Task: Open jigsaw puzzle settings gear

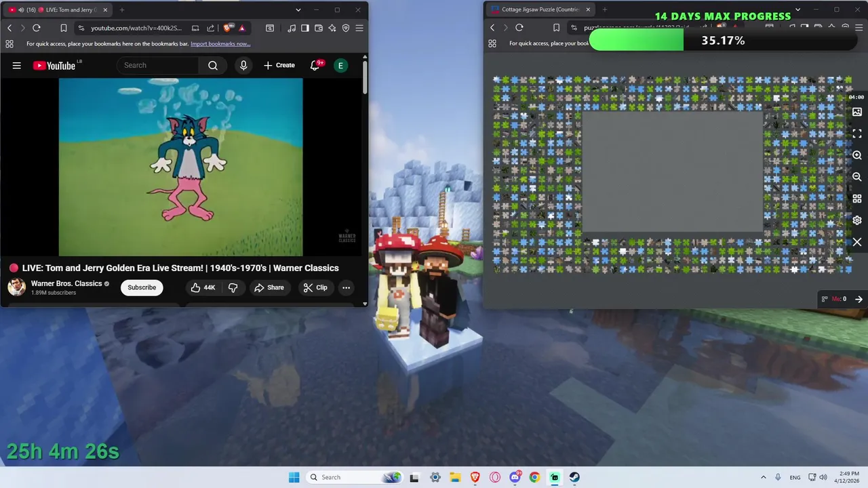Action: tap(857, 220)
